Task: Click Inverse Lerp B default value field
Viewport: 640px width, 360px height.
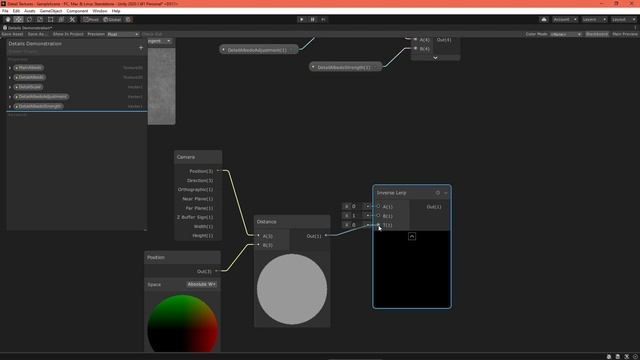Action: pyautogui.click(x=356, y=216)
